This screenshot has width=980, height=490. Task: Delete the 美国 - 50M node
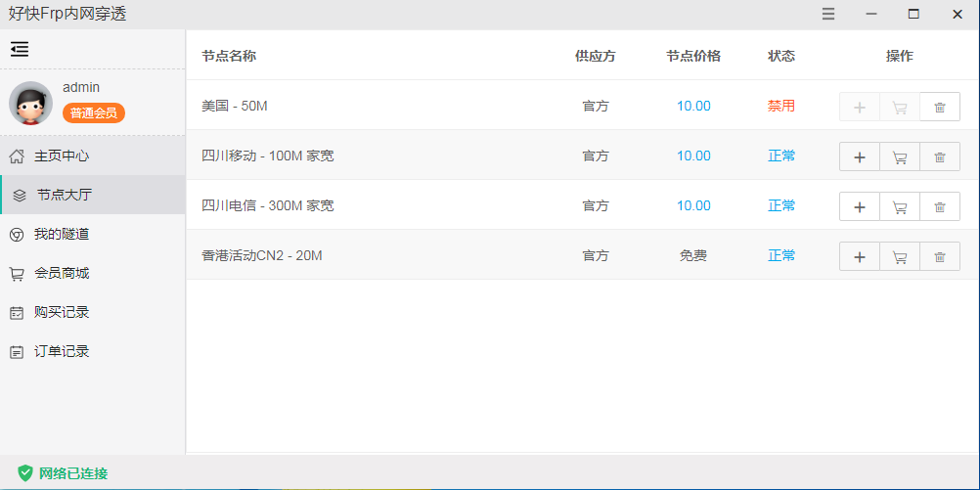pyautogui.click(x=940, y=107)
